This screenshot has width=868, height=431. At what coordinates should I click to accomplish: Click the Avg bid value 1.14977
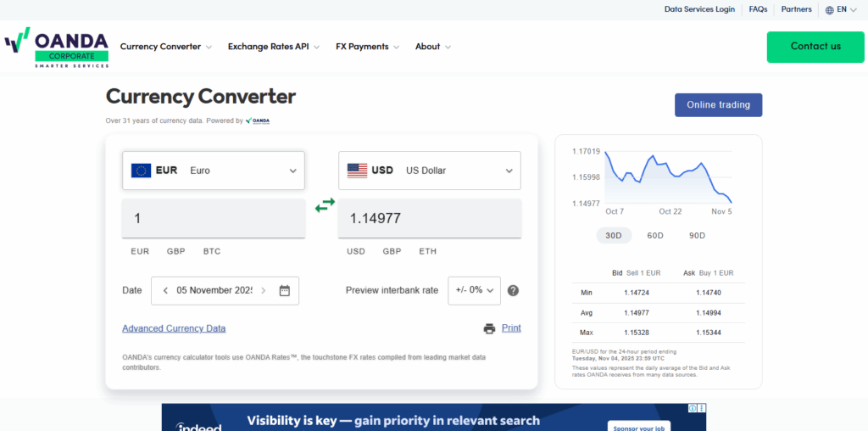pos(637,313)
